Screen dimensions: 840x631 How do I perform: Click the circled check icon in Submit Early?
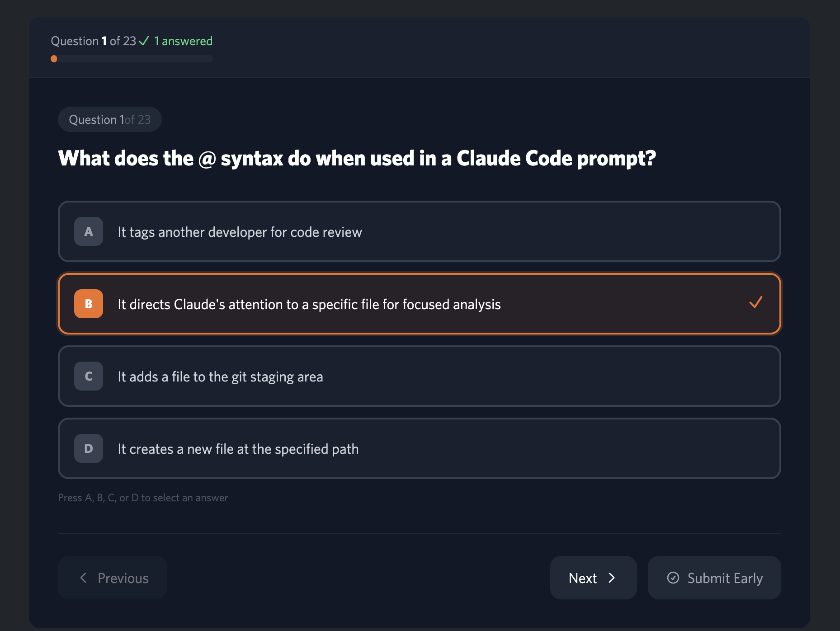pos(673,578)
